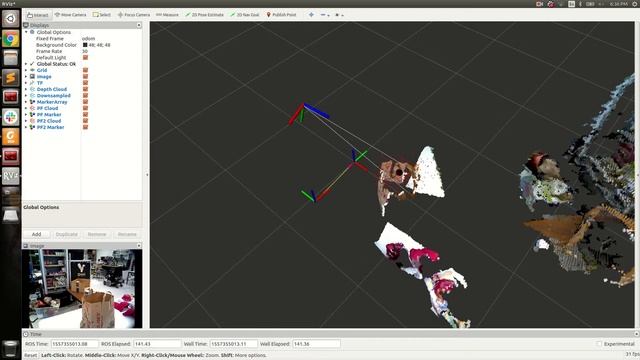
Task: Edit the Fixed Frame value odom
Action: (x=89, y=38)
